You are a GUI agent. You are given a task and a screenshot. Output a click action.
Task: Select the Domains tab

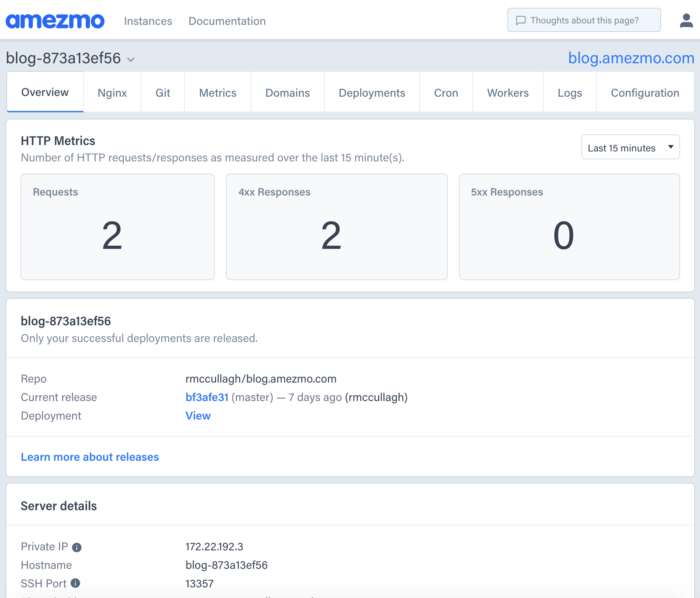(x=287, y=93)
